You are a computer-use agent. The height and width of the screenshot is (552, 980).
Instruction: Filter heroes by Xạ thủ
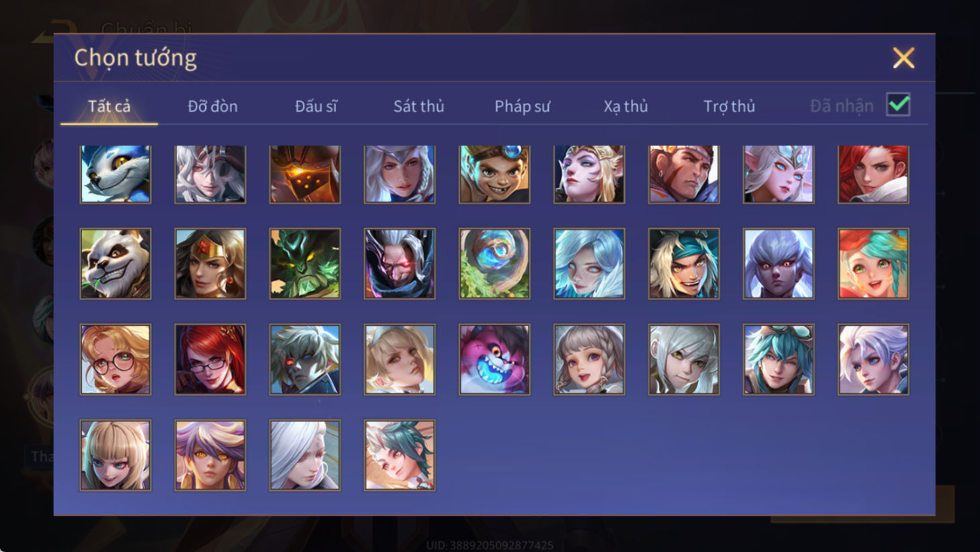(626, 106)
